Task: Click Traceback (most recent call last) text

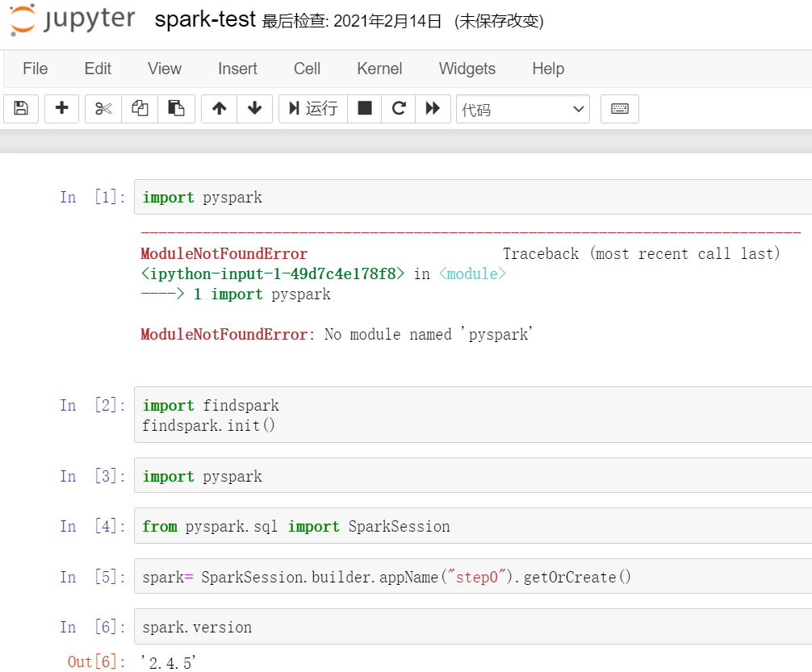Action: (x=642, y=253)
